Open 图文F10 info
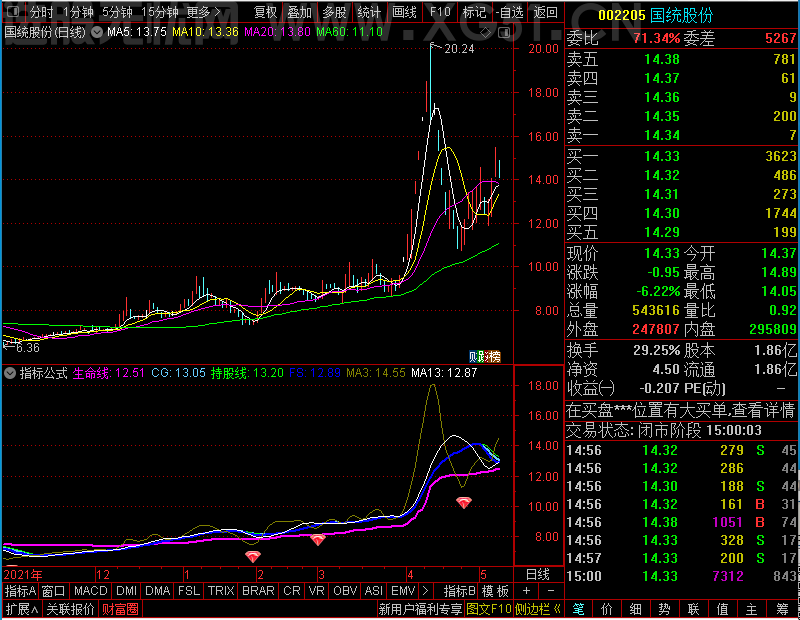The image size is (800, 620). coord(489,609)
